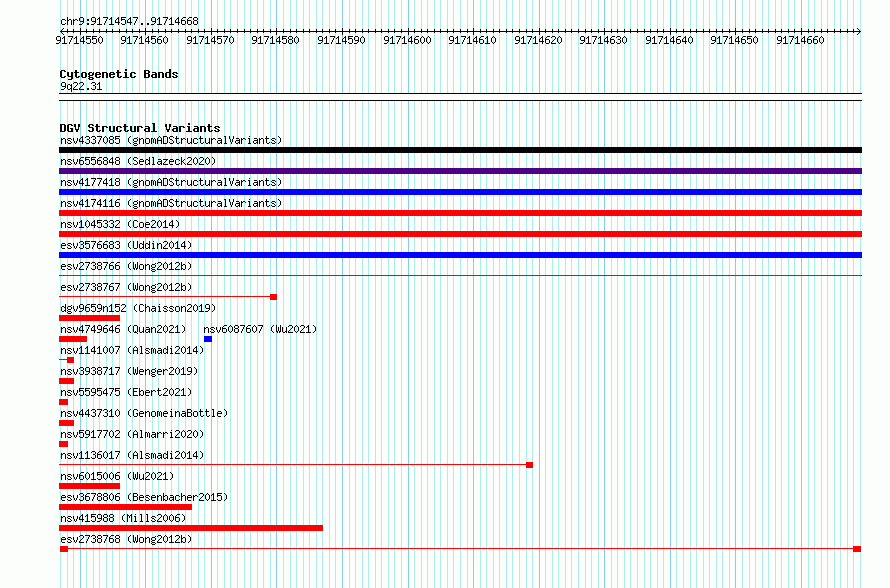Select the nsv6556848 Sedlazeck2020 purple bar
This screenshot has width=890, height=588.
460,171
